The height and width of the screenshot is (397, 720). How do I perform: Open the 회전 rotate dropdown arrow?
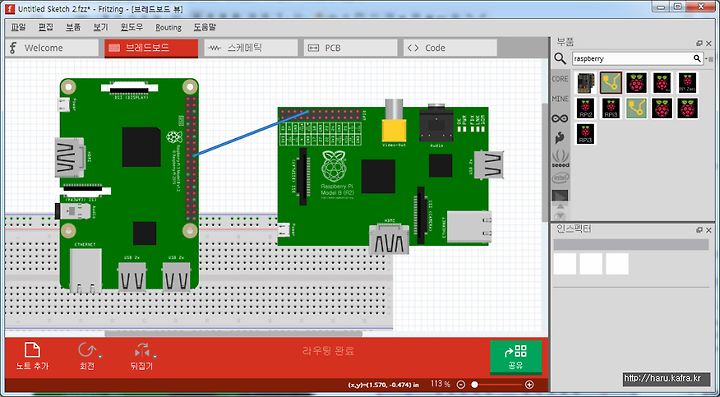[x=100, y=356]
